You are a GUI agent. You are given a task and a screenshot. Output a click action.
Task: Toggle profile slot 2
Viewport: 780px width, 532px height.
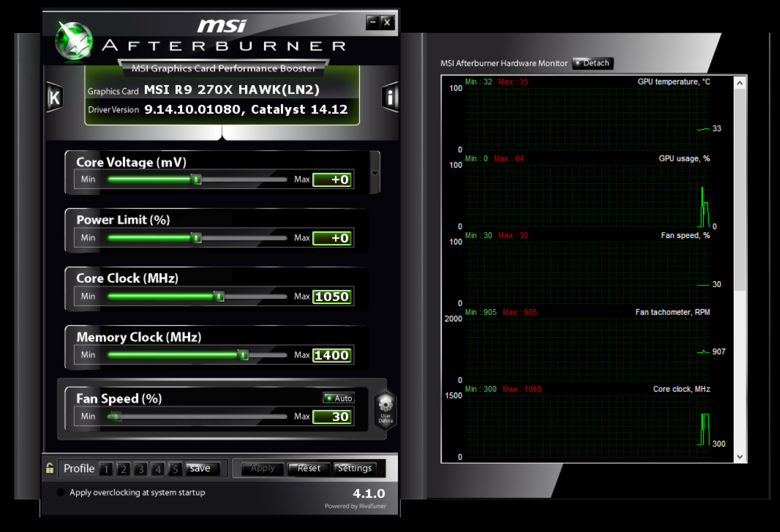(123, 469)
